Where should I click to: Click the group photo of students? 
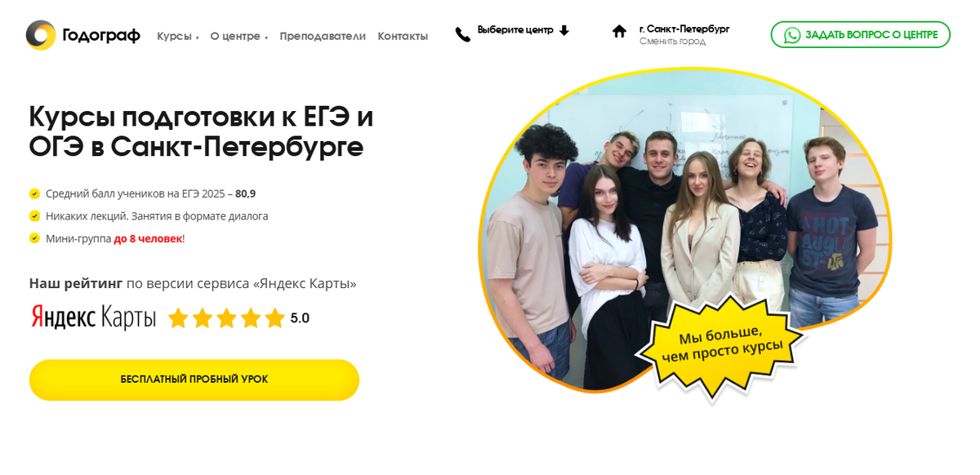(684, 229)
